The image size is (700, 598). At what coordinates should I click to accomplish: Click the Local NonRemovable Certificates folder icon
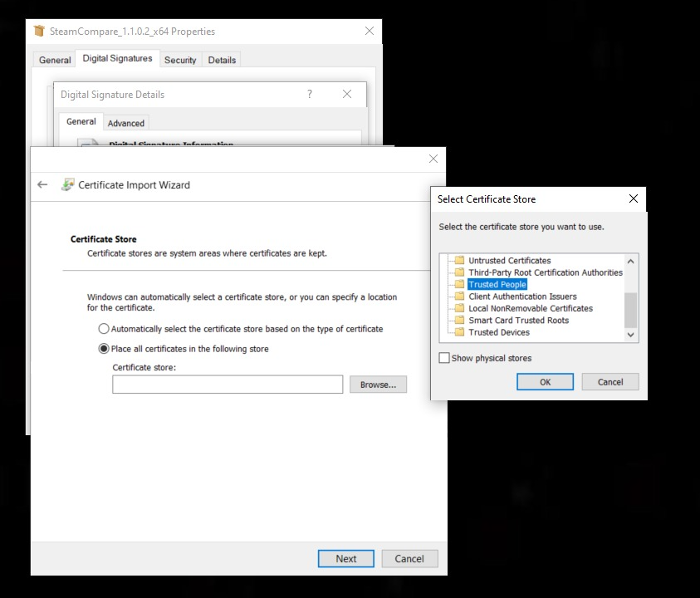459,308
